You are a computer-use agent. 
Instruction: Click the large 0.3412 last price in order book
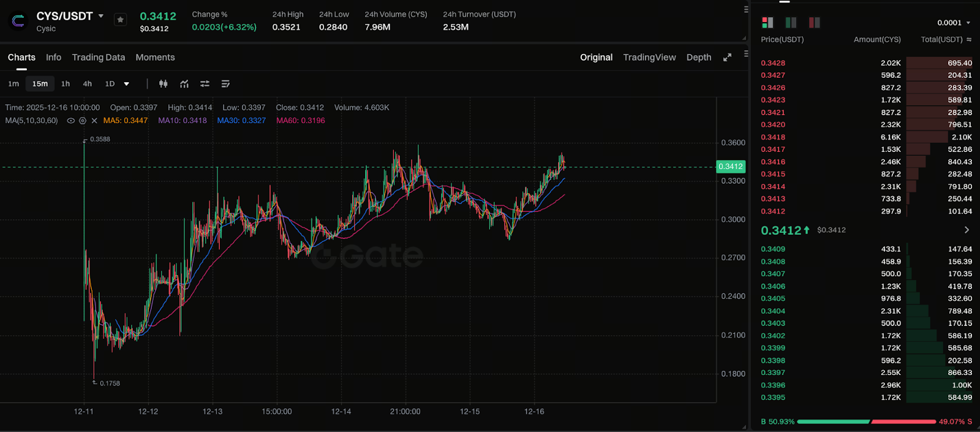tap(780, 230)
